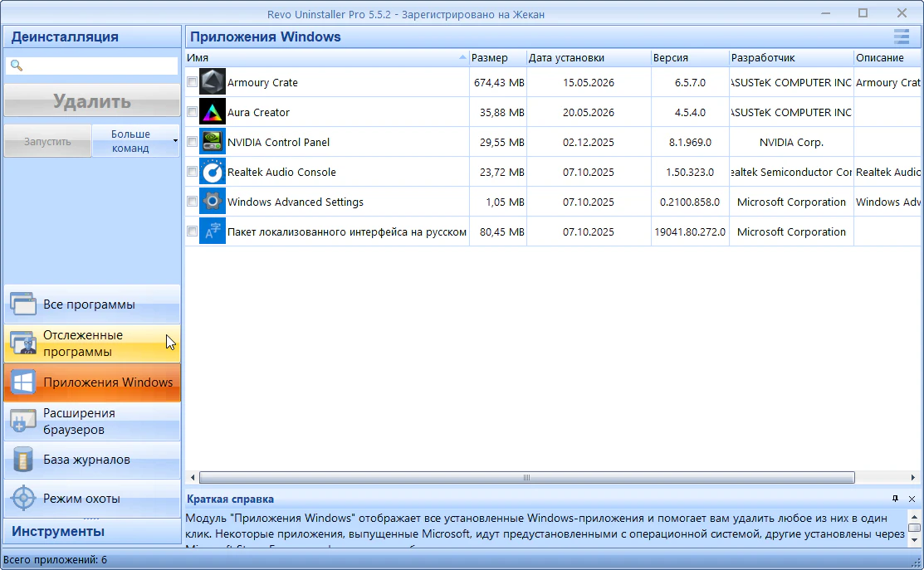The height and width of the screenshot is (570, 924).
Task: Click the horizontal scrollbar left arrow
Action: click(x=193, y=478)
